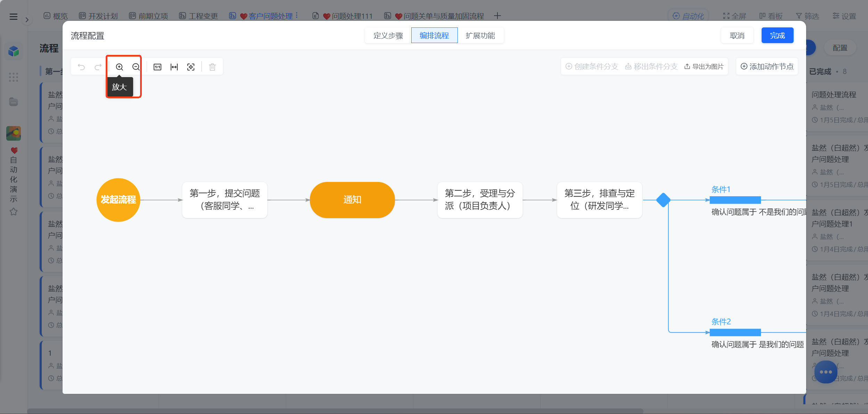
Task: Click the redo arrow in flow toolbar
Action: click(98, 67)
